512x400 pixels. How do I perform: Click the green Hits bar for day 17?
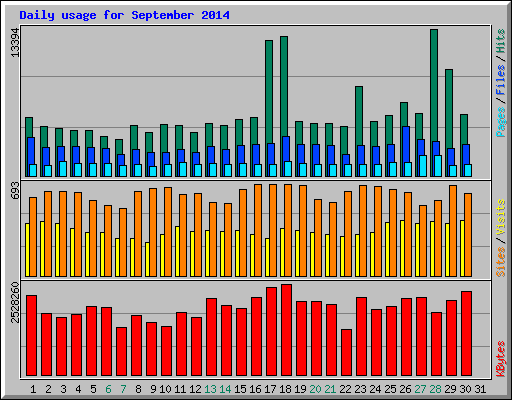point(269,92)
